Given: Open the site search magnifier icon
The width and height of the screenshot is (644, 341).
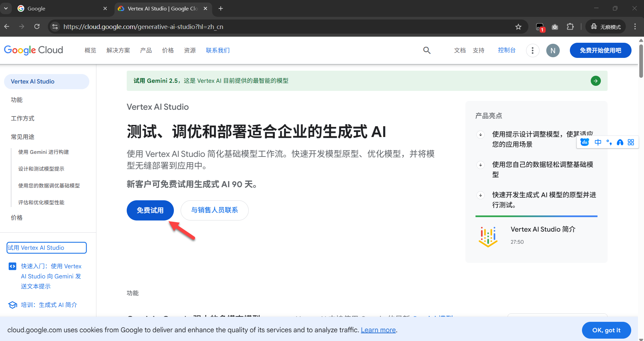Looking at the screenshot, I should pyautogui.click(x=427, y=50).
